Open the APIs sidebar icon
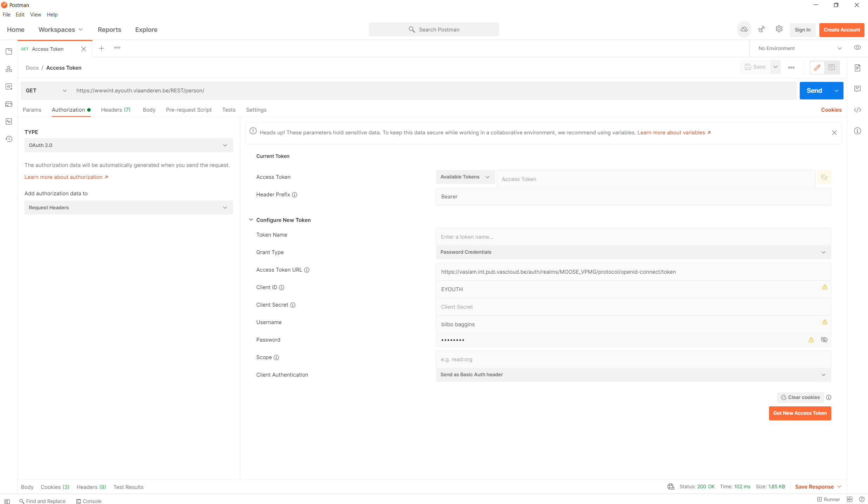868x504 pixels. click(x=9, y=69)
